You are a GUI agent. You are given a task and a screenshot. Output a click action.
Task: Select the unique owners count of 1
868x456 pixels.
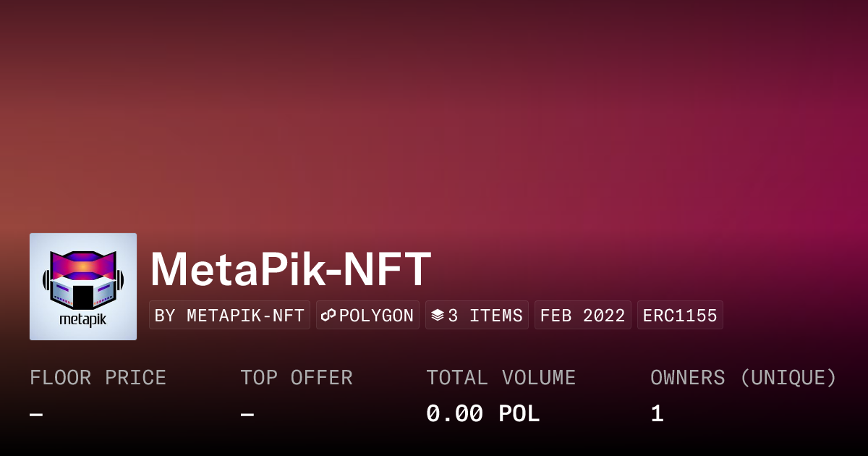pyautogui.click(x=657, y=414)
